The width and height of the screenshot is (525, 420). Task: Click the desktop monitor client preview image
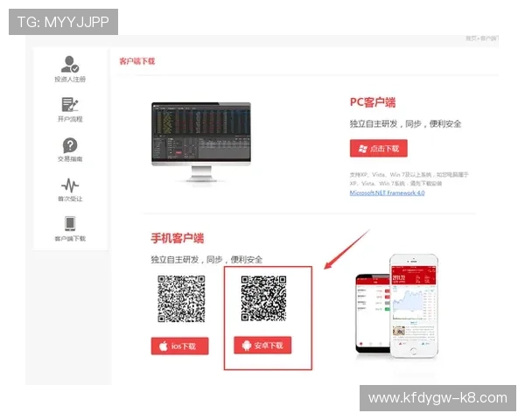(201, 142)
